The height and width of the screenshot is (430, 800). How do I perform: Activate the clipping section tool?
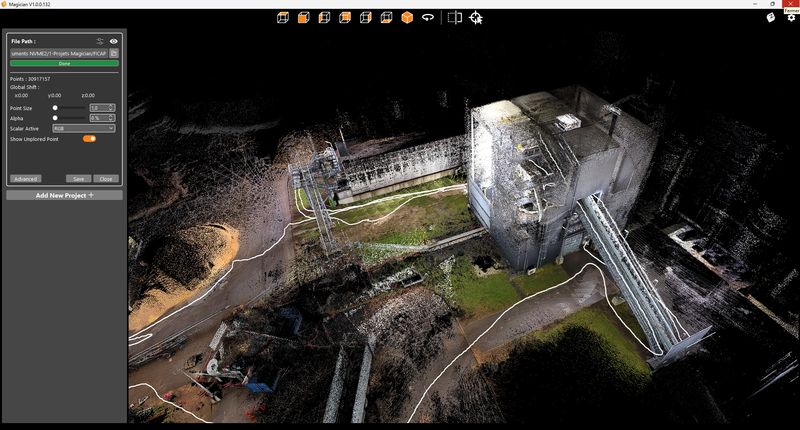click(455, 17)
